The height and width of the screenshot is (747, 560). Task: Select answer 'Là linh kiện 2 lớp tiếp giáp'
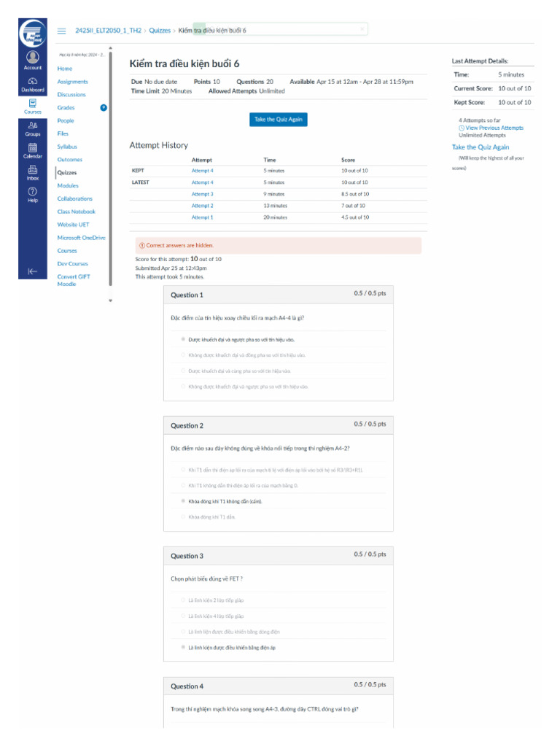click(183, 600)
